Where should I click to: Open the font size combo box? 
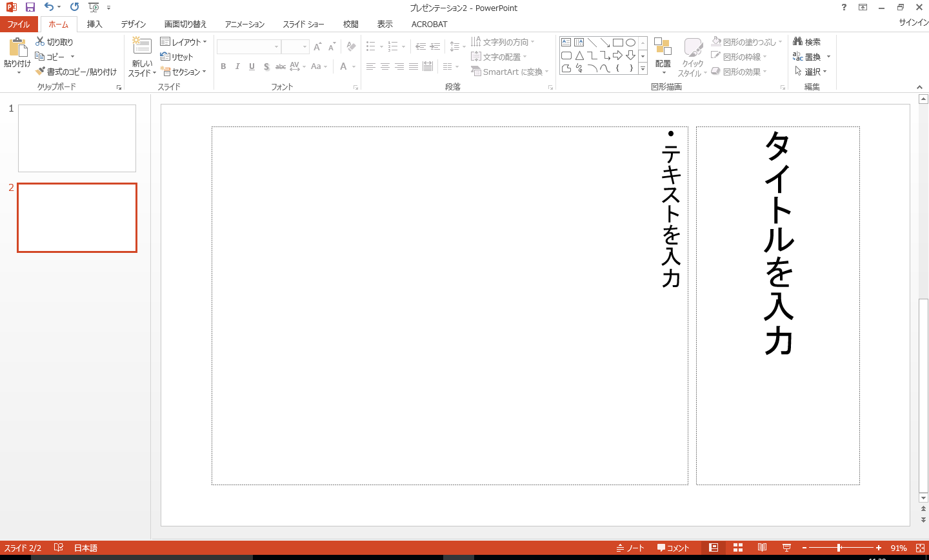pos(295,46)
